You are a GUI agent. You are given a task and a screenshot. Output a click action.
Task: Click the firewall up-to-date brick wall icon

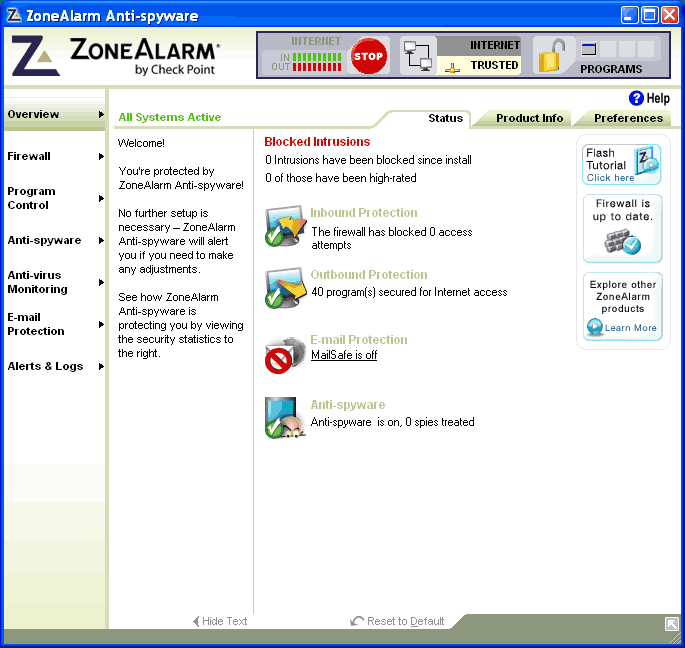623,242
